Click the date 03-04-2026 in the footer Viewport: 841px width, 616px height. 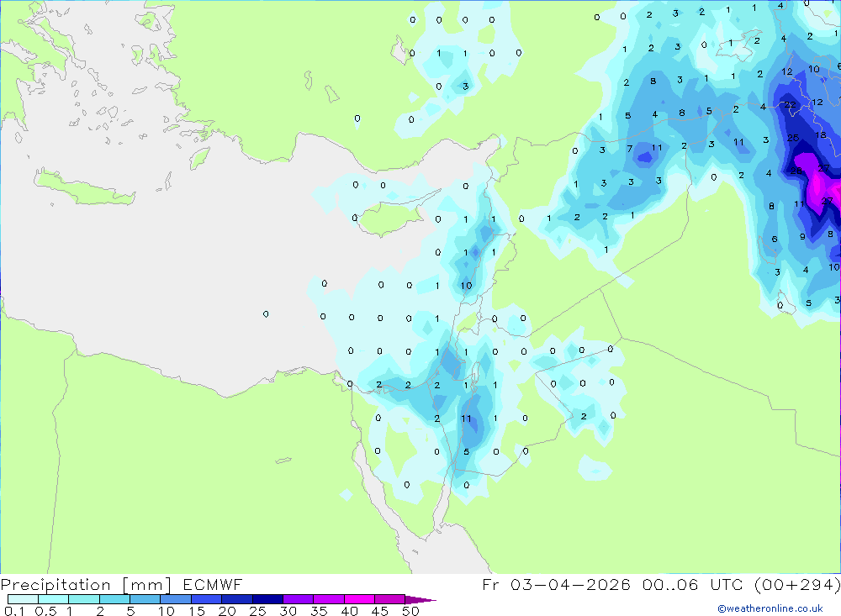571,584
